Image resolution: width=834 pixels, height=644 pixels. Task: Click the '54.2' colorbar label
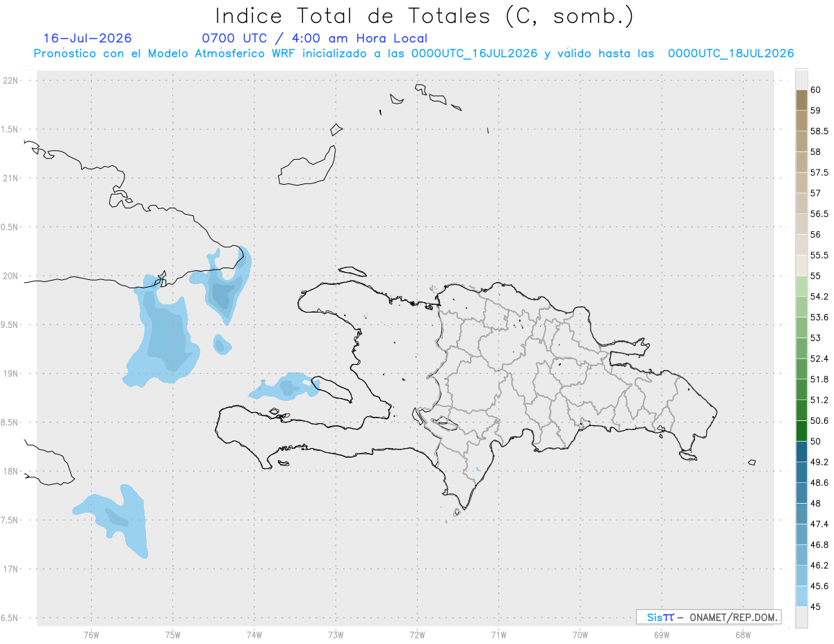click(x=819, y=297)
